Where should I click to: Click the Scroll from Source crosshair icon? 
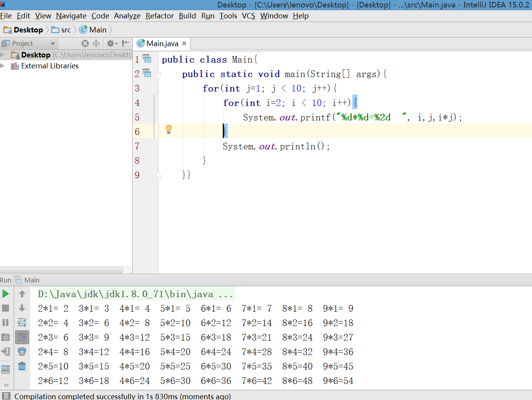(85, 43)
